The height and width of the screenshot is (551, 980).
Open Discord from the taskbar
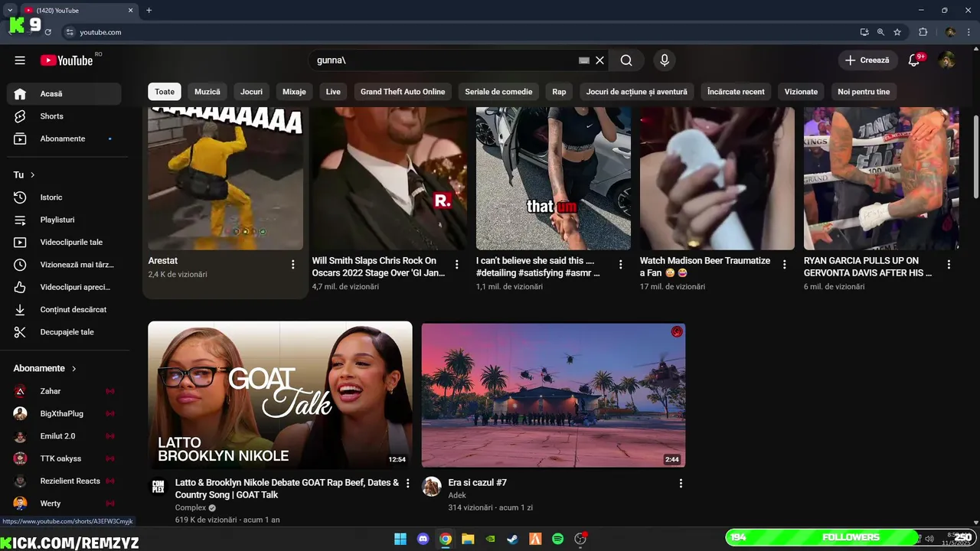[423, 539]
